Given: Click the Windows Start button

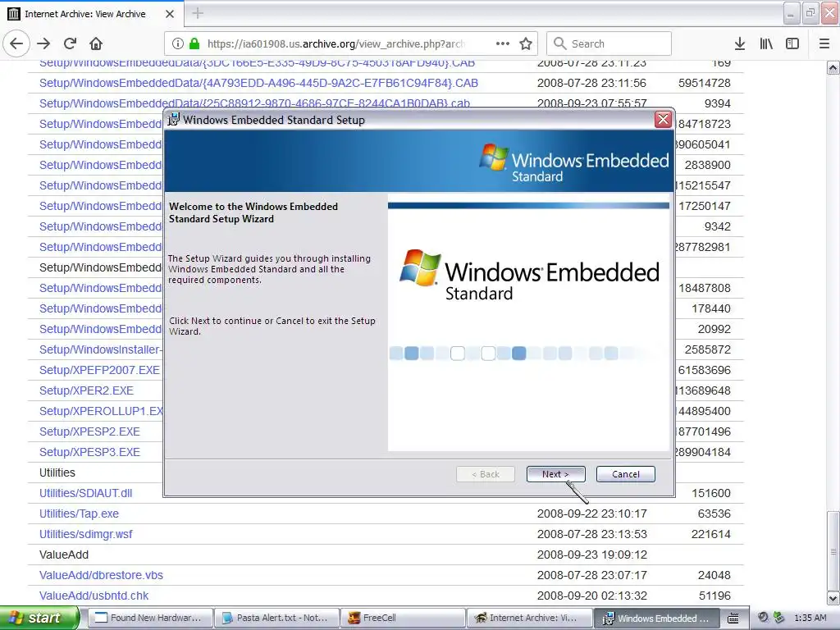Looking at the screenshot, I should 39,618.
